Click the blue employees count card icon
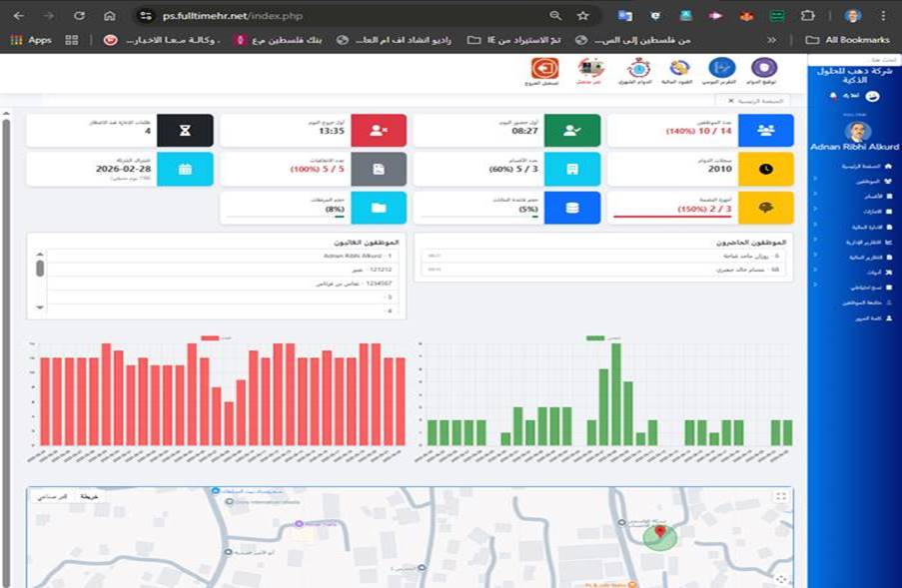This screenshot has height=588, width=902. 765,130
